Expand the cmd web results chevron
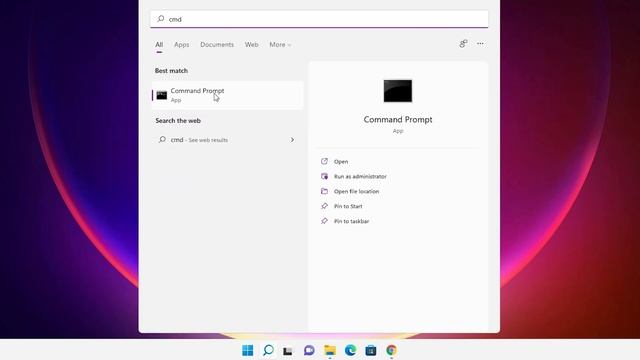The height and width of the screenshot is (360, 640). [292, 140]
